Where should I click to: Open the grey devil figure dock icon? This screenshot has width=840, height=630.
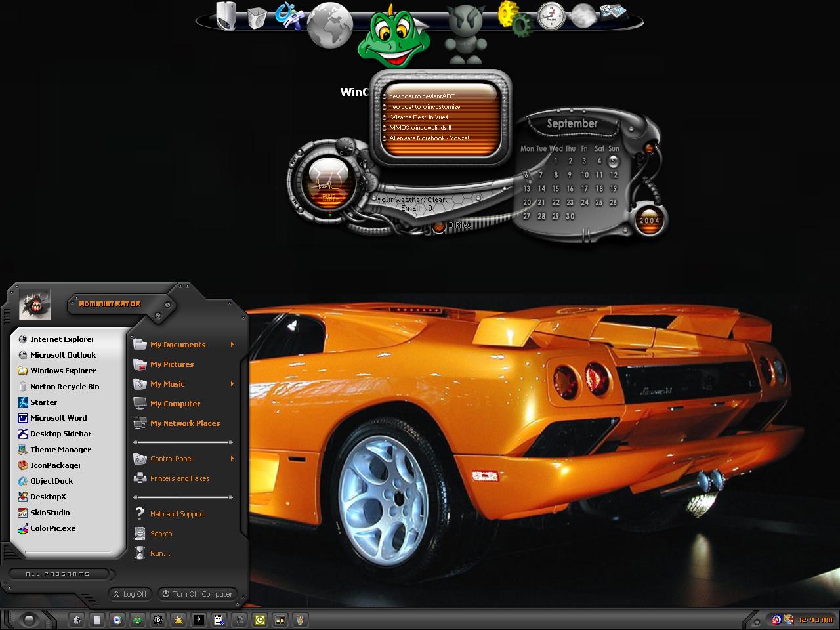[x=465, y=34]
